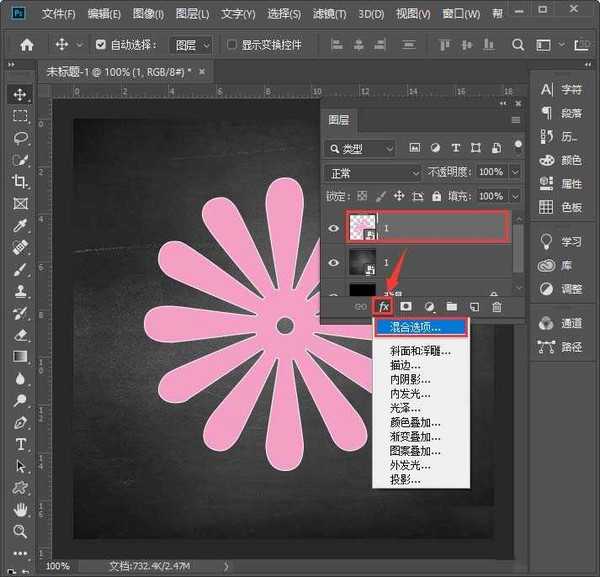Select the Horizontal Type tool

pyautogui.click(x=20, y=443)
